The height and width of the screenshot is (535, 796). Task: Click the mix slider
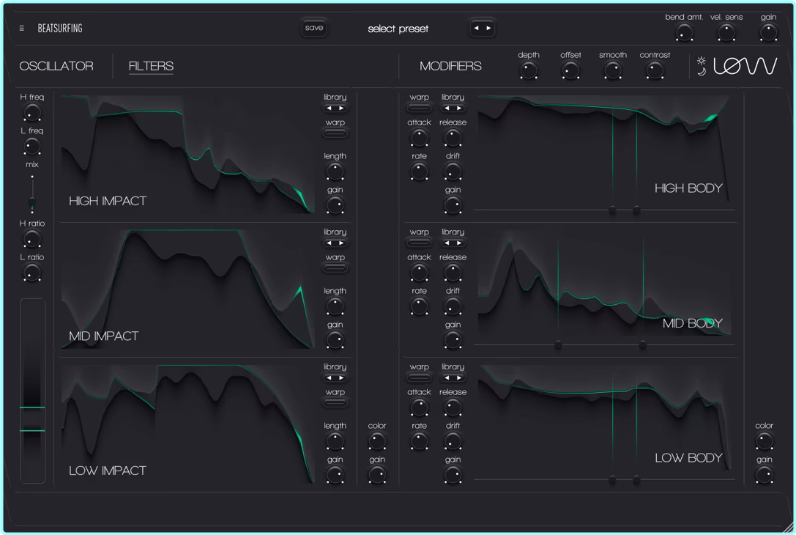32,192
